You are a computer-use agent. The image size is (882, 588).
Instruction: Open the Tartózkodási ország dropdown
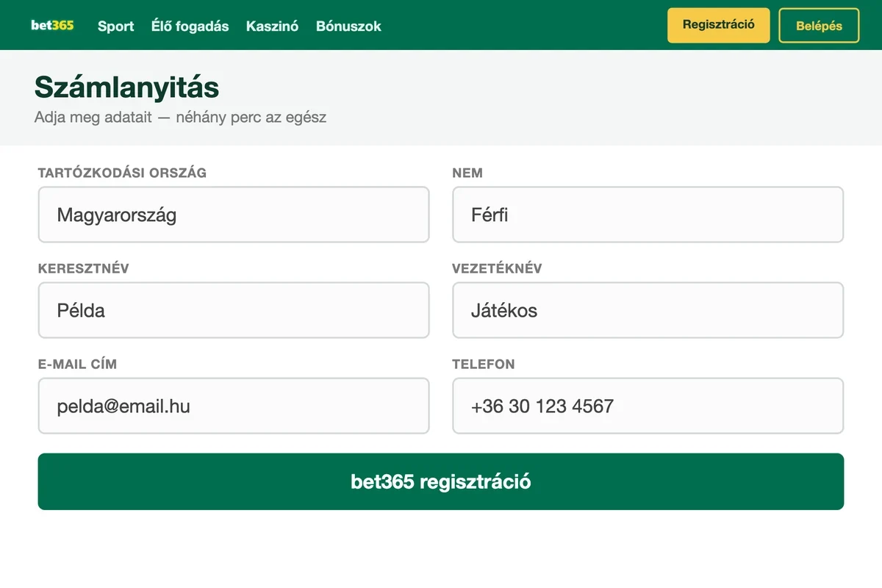[x=234, y=215]
